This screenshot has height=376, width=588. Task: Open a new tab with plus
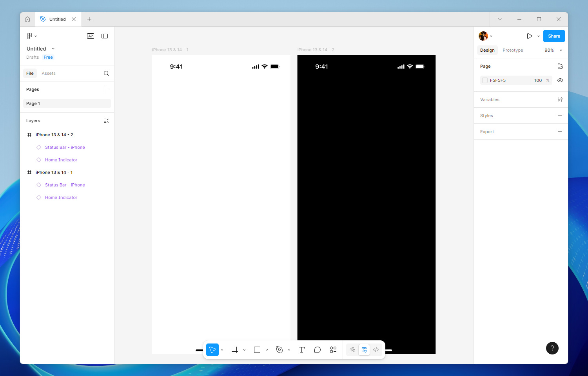point(89,19)
